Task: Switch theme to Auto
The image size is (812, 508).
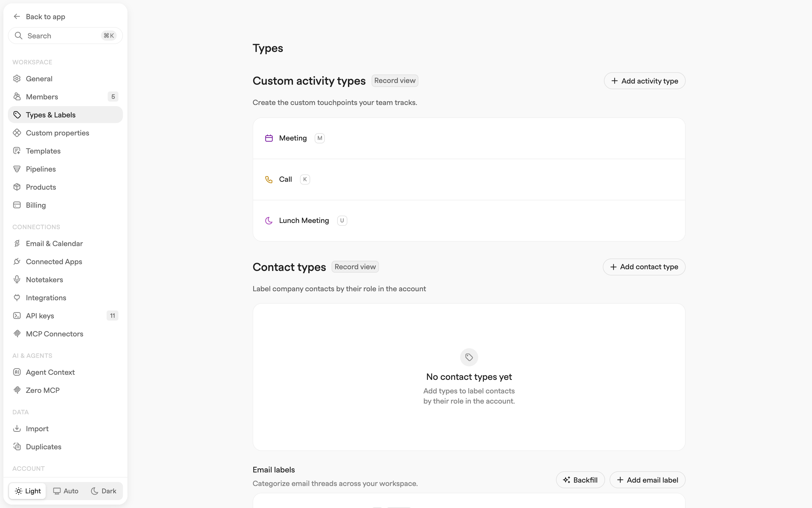Action: [x=66, y=491]
